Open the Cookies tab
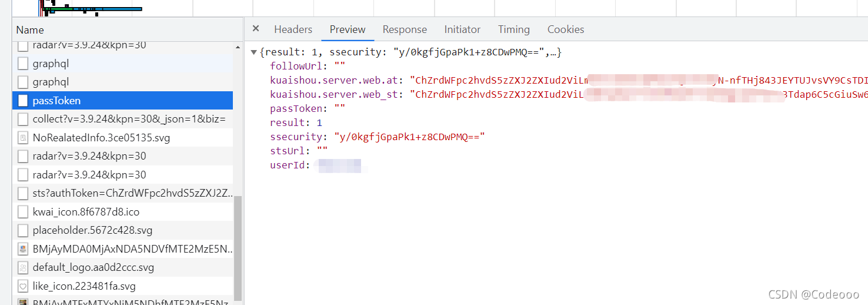 point(566,29)
